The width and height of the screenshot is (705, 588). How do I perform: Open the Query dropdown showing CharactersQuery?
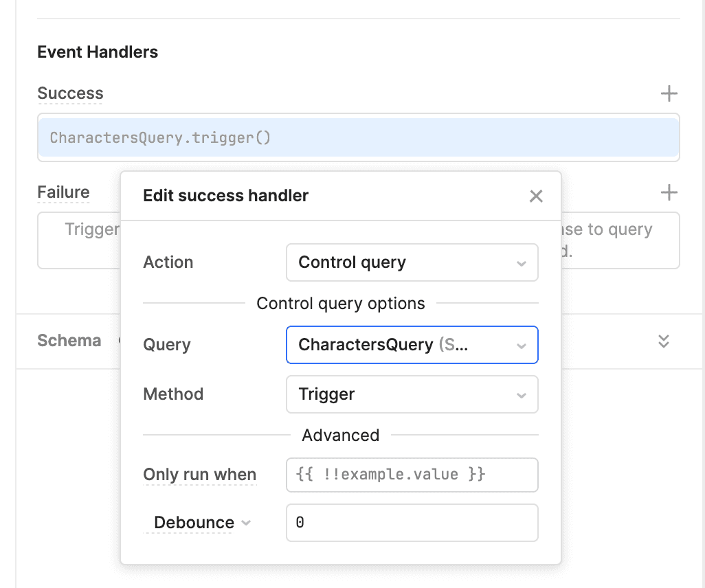tap(412, 345)
